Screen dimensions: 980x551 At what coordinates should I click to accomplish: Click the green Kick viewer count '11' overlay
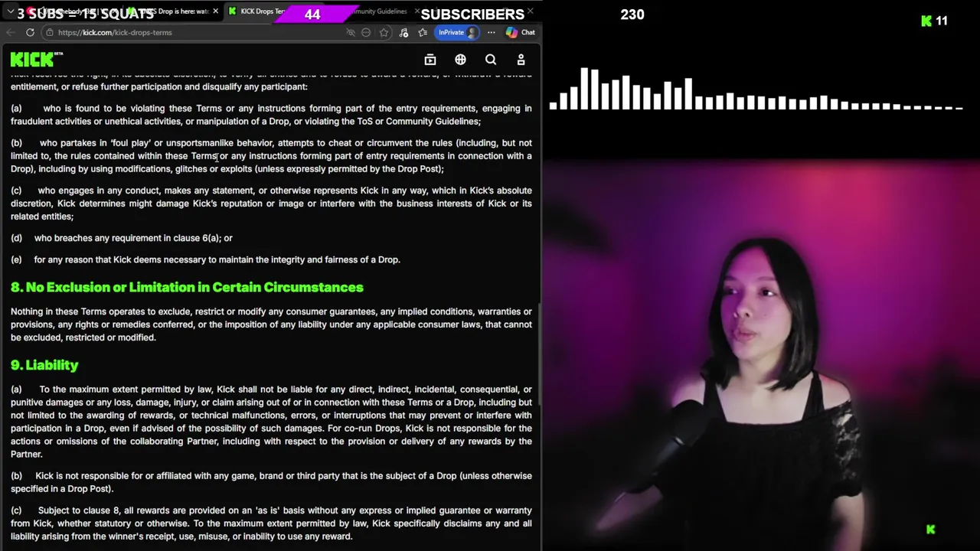pyautogui.click(x=935, y=21)
